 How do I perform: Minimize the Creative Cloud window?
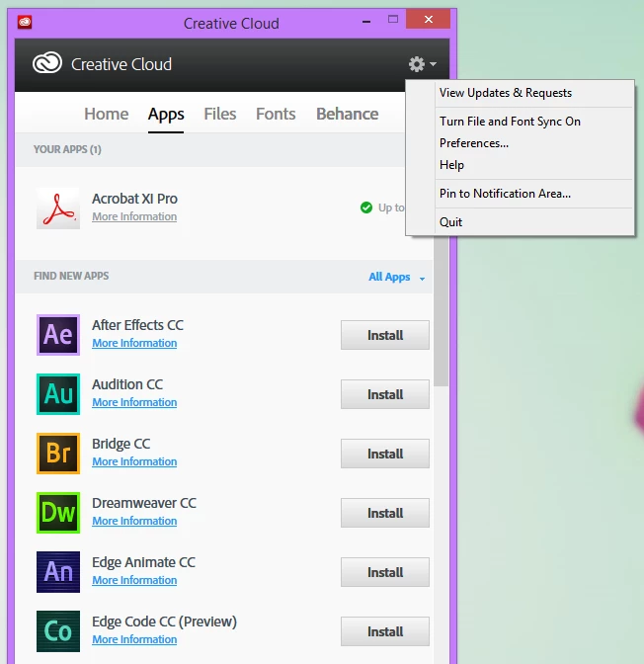tap(366, 21)
